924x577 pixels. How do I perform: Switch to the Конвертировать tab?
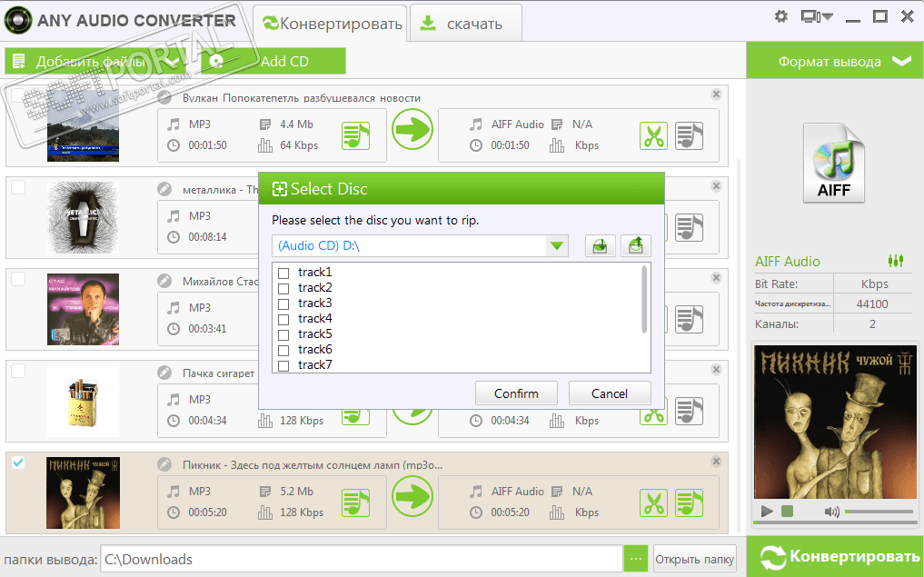pos(332,24)
